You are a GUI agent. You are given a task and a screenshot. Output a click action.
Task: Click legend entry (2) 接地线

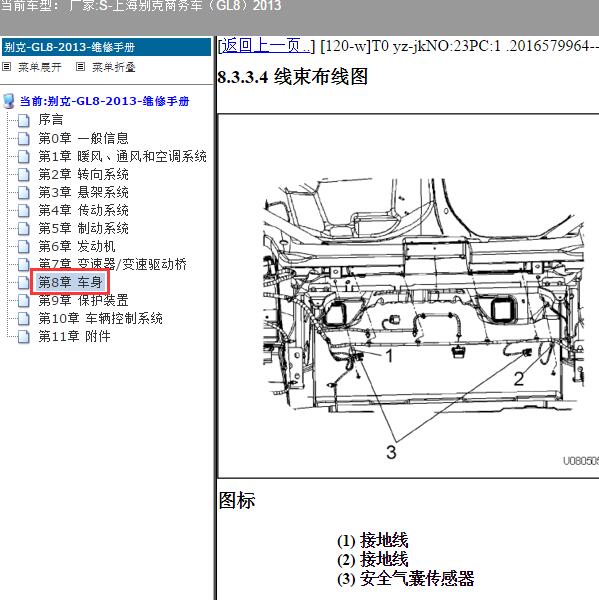pyautogui.click(x=372, y=559)
